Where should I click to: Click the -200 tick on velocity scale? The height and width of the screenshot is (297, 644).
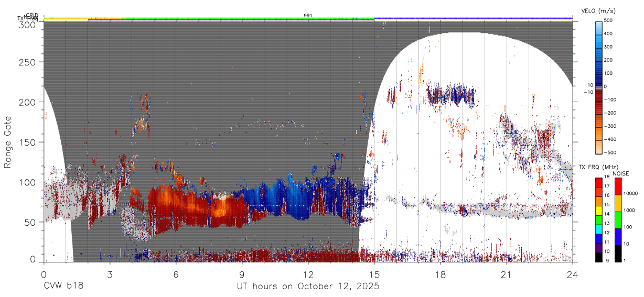tap(610, 113)
